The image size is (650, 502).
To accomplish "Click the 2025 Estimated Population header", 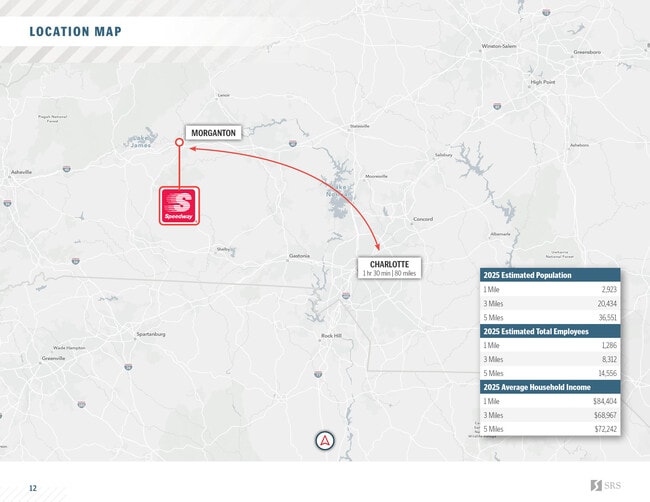I will tap(527, 275).
